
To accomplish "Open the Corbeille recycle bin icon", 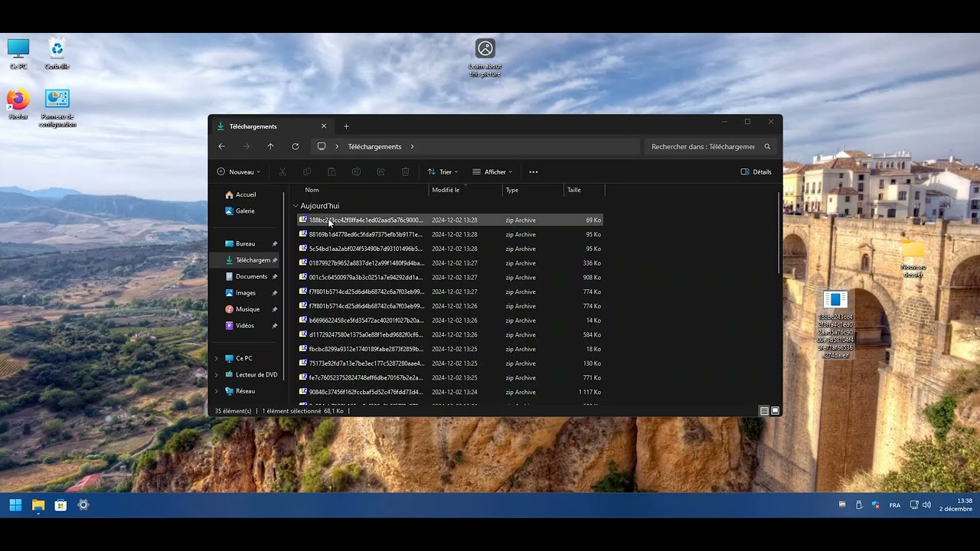I will tap(57, 54).
